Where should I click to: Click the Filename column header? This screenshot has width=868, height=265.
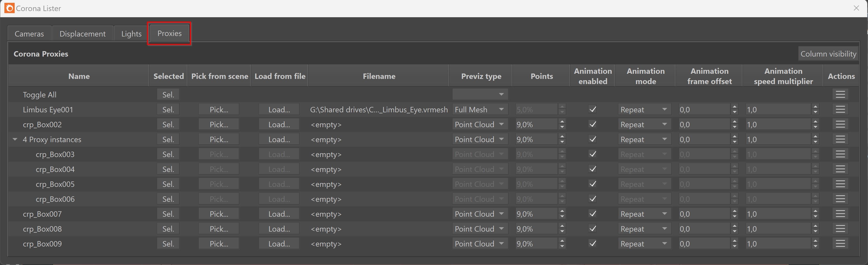click(x=379, y=76)
